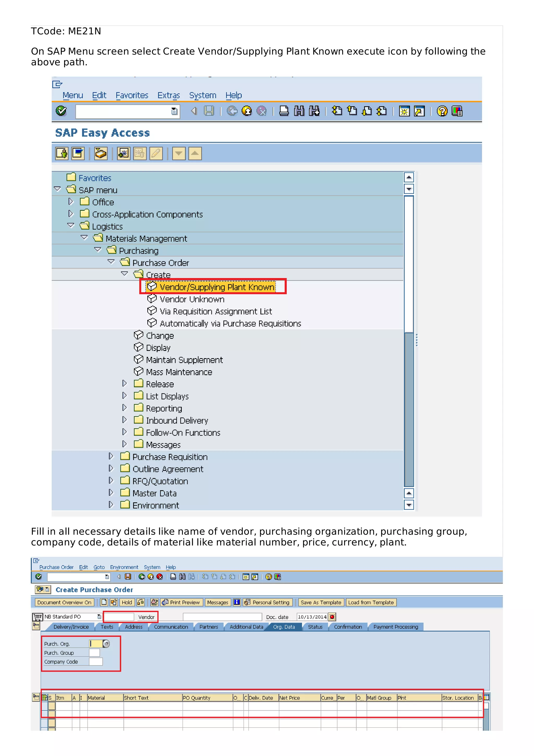Image resolution: width=534 pixels, height=756 pixels.
Task: Switch to the Payment Processing tab
Action: coord(396,627)
